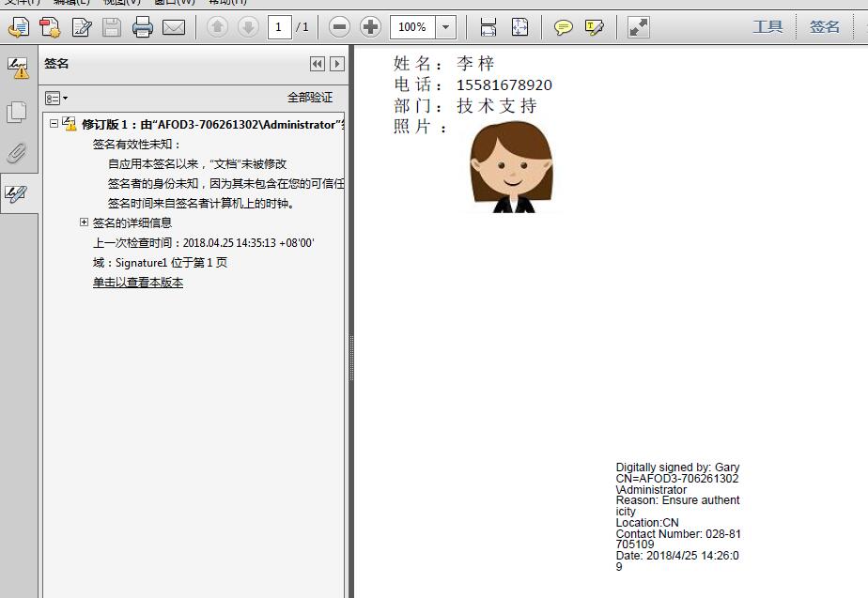The image size is (868, 598).
Task: Open the 签名 pane on the right
Action: [825, 26]
